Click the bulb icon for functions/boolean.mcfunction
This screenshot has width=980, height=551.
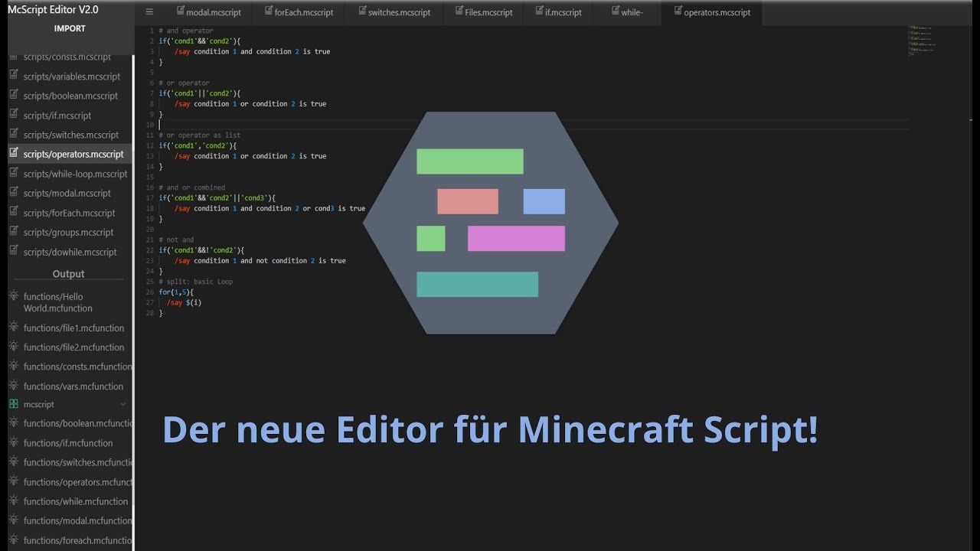13,422
